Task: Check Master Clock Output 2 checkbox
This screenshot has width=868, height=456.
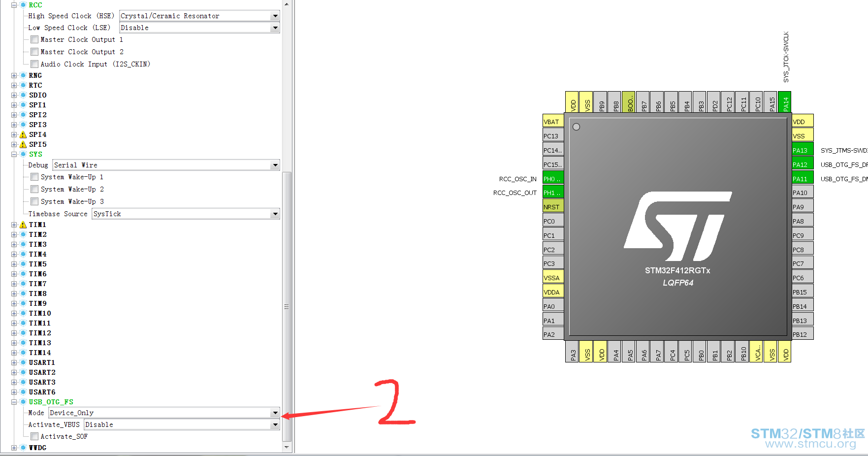Action: tap(34, 52)
